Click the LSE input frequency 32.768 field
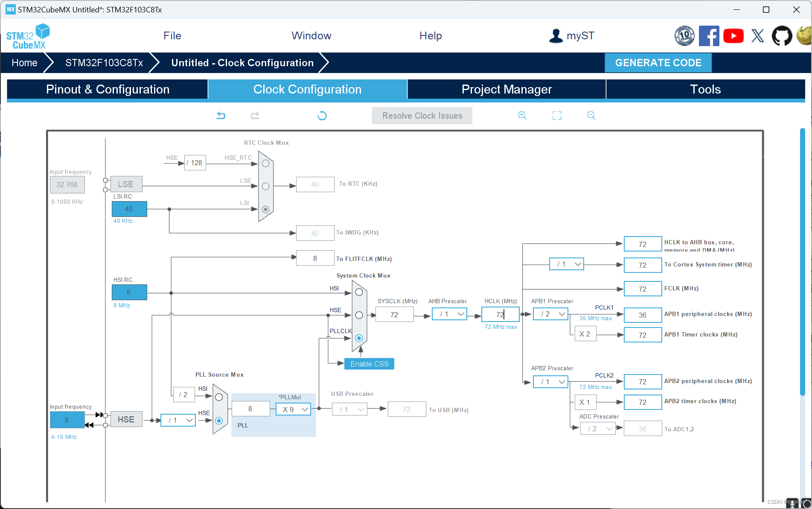 point(67,184)
